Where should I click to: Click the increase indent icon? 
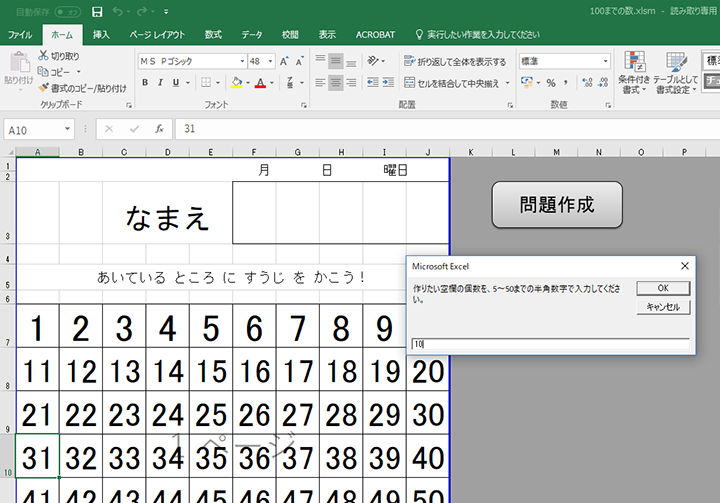coord(388,83)
